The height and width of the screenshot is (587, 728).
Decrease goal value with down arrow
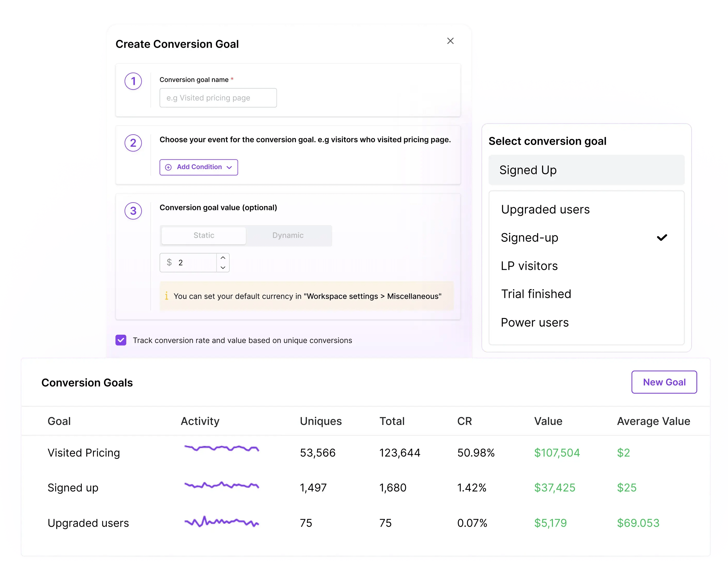tap(223, 268)
